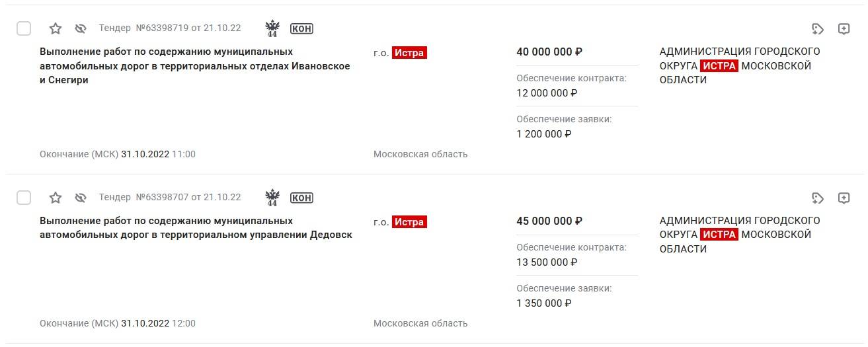Click the КОН badge of tender №63398719
This screenshot has width=868, height=347.
(301, 28)
